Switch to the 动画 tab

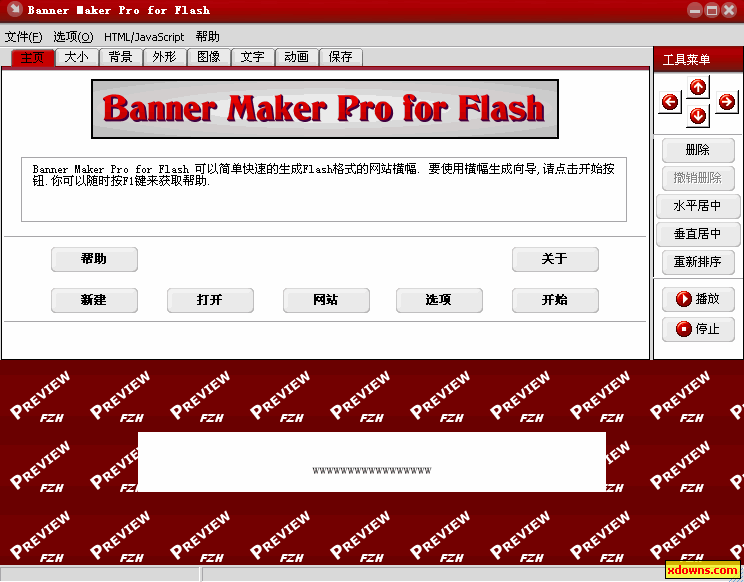tap(297, 57)
